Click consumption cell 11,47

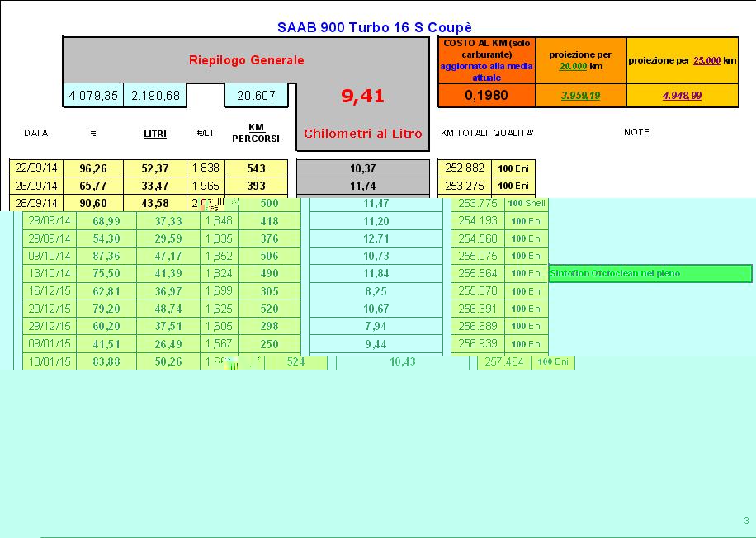[376, 204]
